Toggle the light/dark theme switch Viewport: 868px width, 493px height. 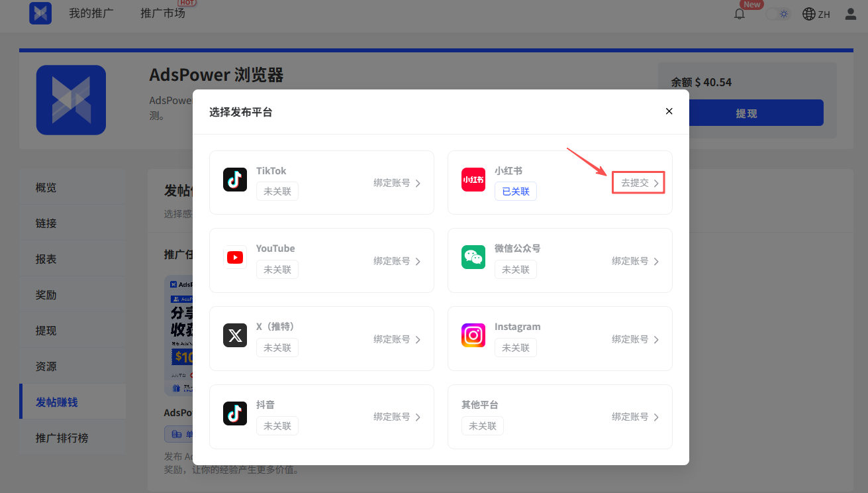[779, 14]
